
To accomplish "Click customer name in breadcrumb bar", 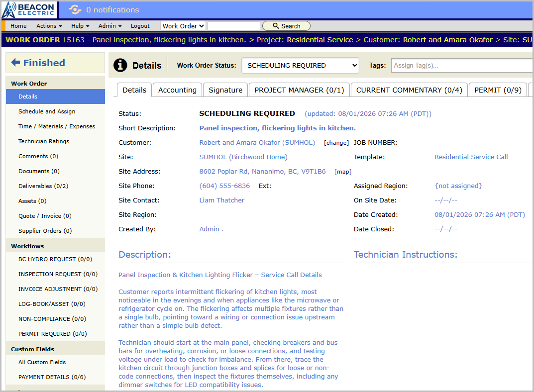I will [x=447, y=40].
